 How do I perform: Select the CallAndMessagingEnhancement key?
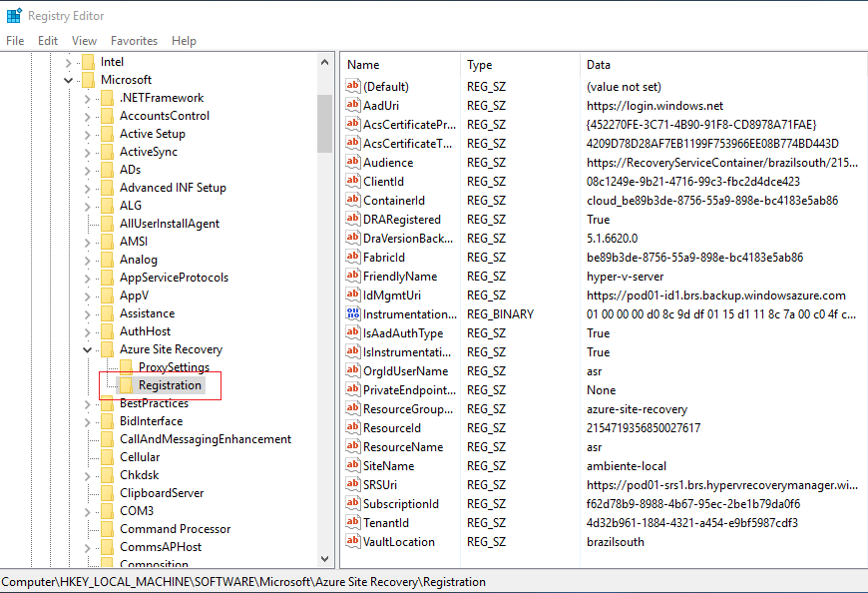tap(206, 439)
